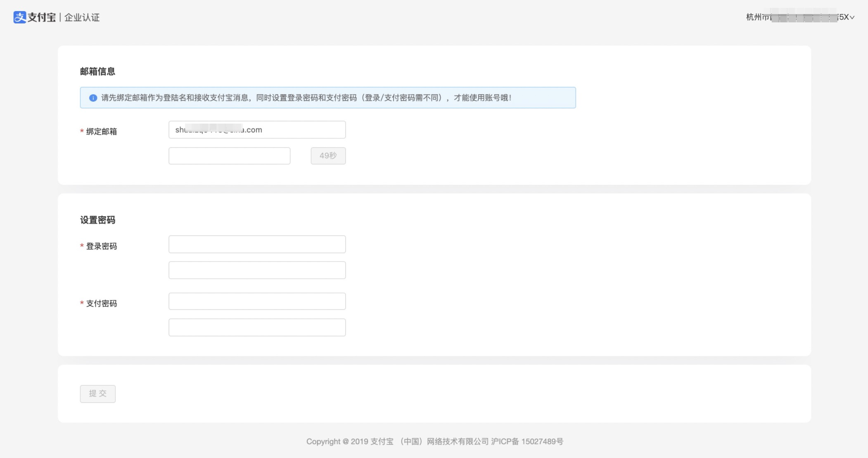Click the Alipay logo icon
The image size is (868, 458).
[19, 17]
